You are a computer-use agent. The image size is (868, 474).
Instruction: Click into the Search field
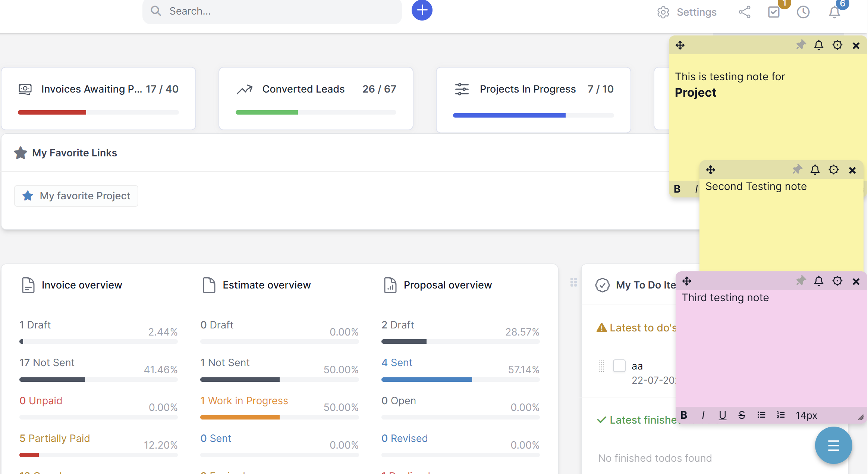(272, 11)
